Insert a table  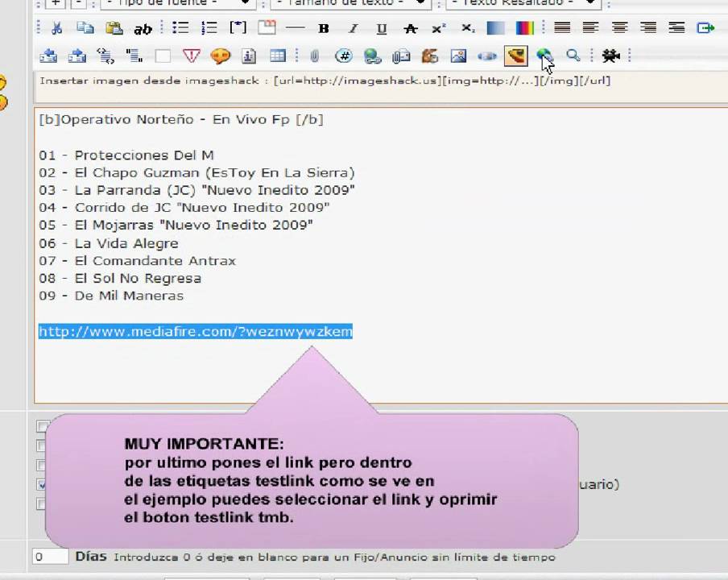(278, 56)
